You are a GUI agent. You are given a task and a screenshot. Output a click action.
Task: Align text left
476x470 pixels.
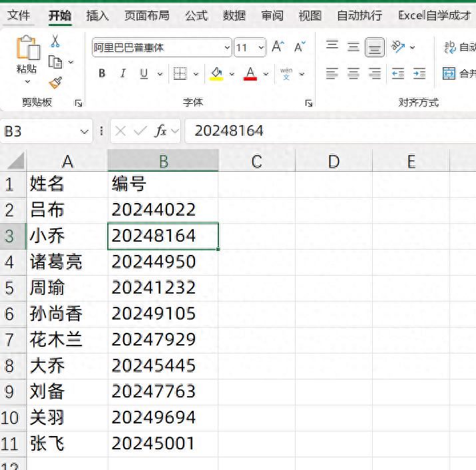332,73
